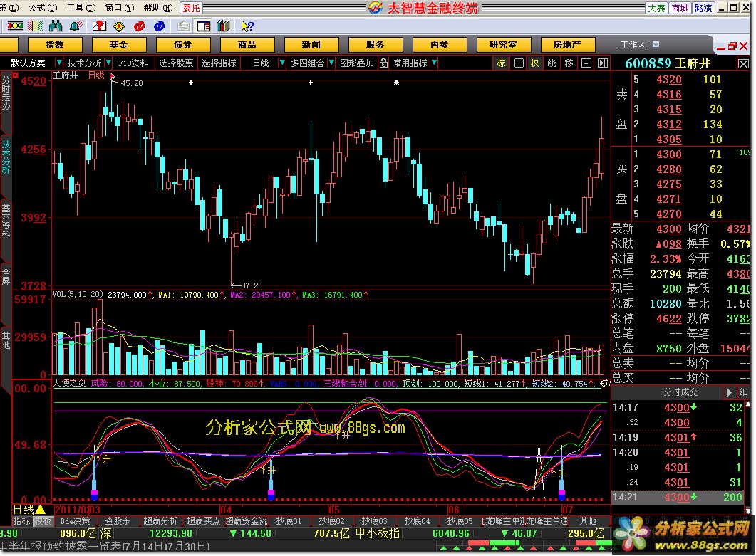Expand the 技术分析 dropdown arrow

pos(108,63)
